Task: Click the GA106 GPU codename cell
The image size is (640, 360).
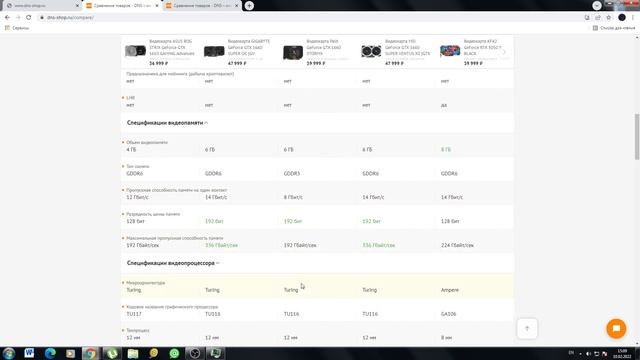Action: pos(449,314)
